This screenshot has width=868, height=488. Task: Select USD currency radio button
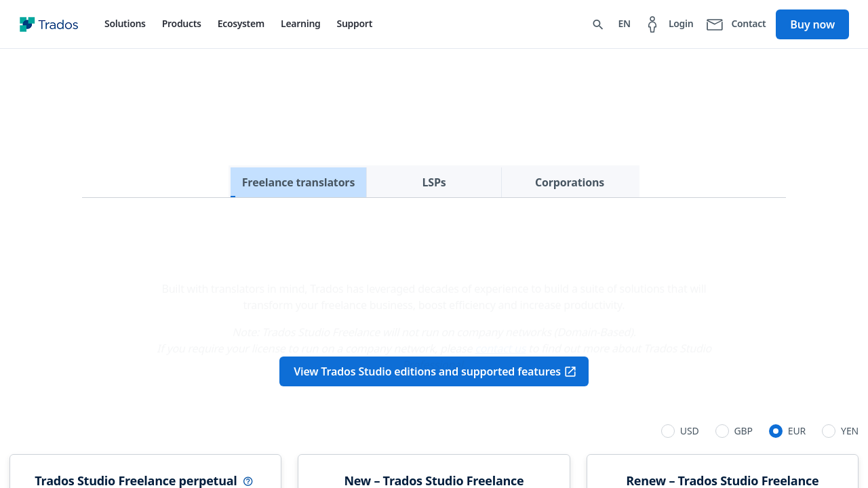click(x=668, y=431)
